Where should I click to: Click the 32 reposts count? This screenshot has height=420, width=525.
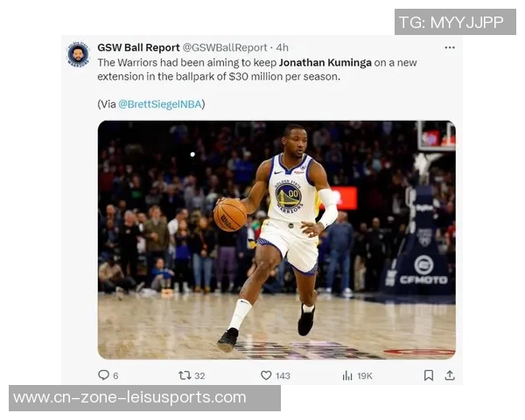[x=199, y=375]
